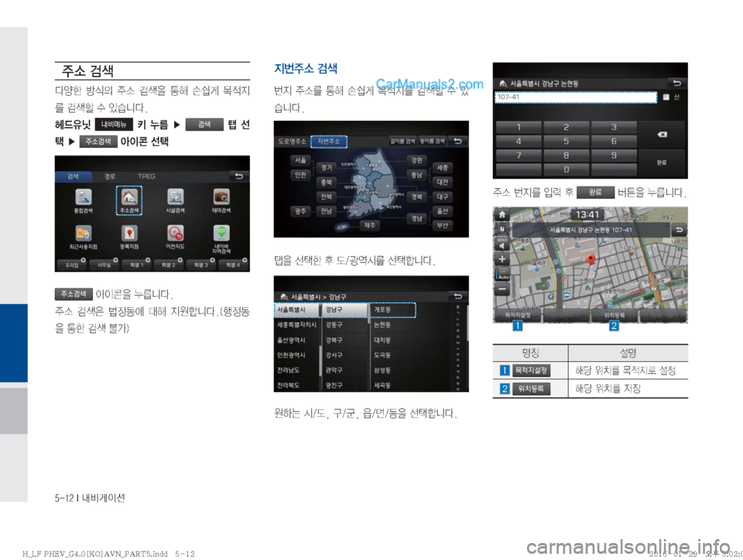Viewport: 743px width, 560px height.
Task: Select 제주 on the province map
Action: (370, 225)
